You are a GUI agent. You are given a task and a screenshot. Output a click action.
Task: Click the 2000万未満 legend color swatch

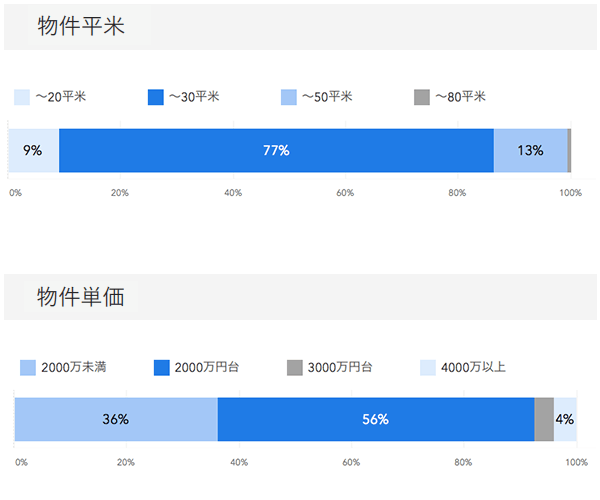coord(28,367)
